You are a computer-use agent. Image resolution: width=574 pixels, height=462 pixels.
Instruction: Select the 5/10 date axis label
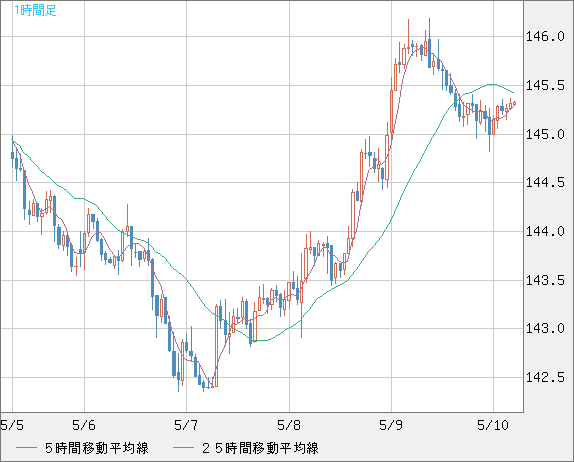pos(493,425)
